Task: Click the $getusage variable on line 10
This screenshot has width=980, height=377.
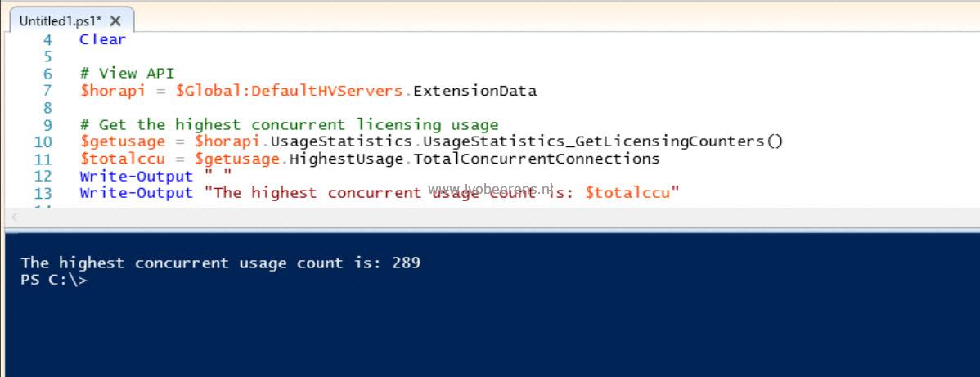Action: (122, 141)
